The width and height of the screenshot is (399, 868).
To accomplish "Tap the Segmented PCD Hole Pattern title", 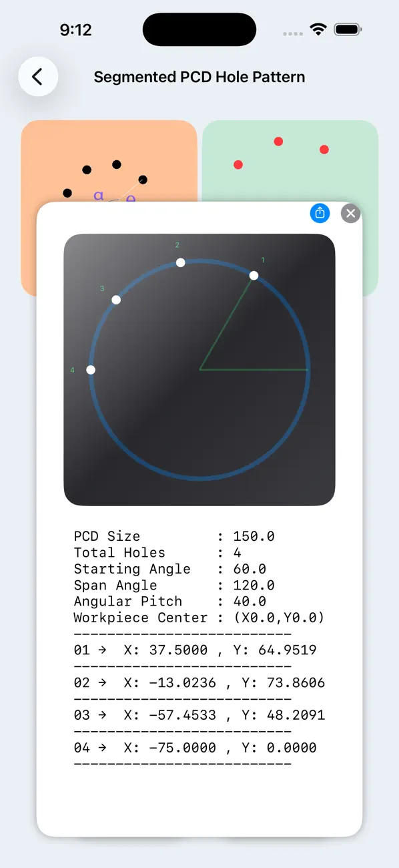I will click(199, 77).
